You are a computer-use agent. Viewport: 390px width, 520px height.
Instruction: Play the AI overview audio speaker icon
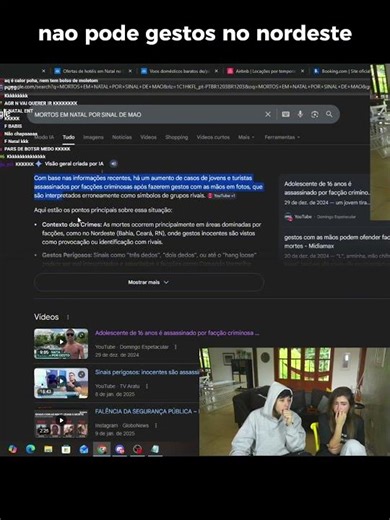(114, 164)
